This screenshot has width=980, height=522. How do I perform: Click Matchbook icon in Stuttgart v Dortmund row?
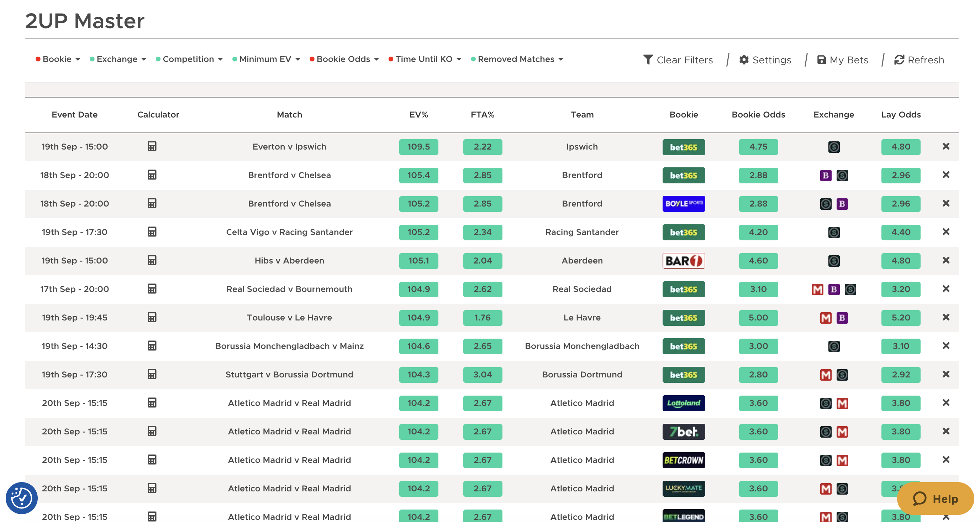coord(826,375)
